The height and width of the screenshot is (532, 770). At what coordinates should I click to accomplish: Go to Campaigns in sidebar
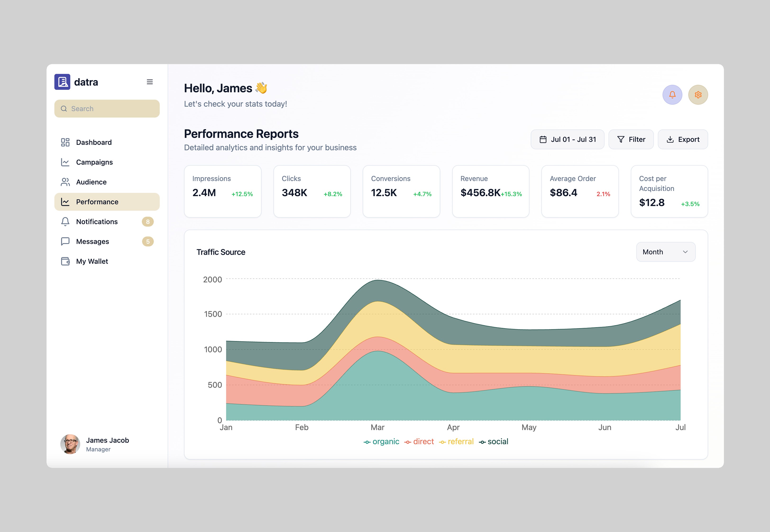click(x=94, y=162)
